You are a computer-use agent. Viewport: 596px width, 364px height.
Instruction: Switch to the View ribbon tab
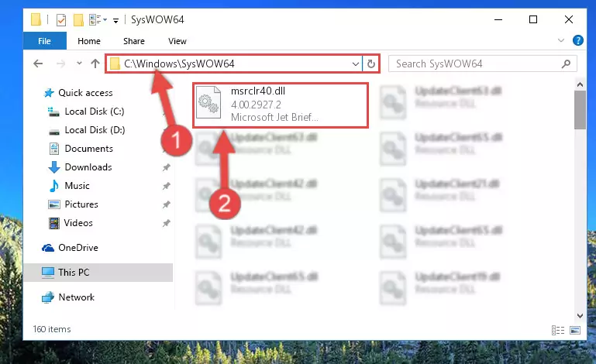(177, 41)
